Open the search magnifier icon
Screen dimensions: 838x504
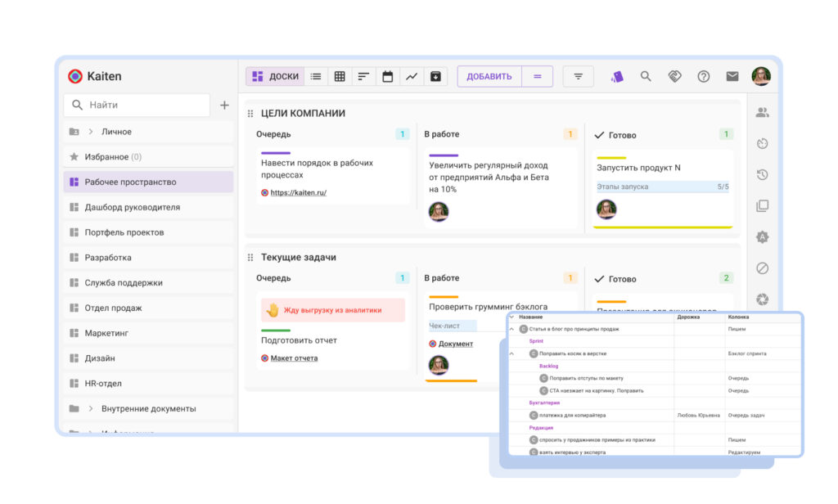(646, 76)
